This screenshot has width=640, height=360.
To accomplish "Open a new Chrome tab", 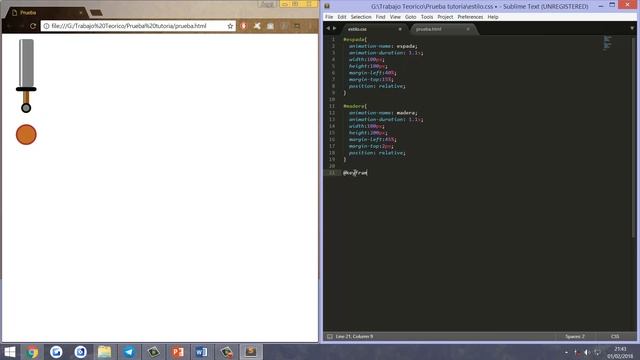I will point(96,13).
